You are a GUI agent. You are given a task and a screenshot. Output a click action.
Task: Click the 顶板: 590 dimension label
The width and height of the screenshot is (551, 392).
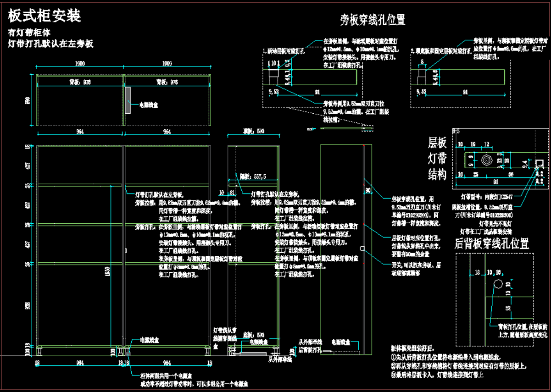pyautogui.click(x=254, y=131)
